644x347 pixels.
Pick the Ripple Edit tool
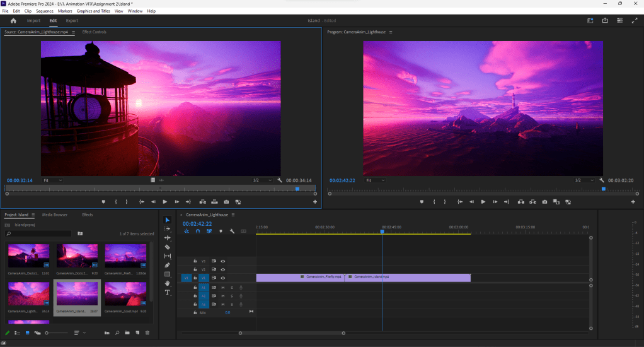[x=168, y=238]
